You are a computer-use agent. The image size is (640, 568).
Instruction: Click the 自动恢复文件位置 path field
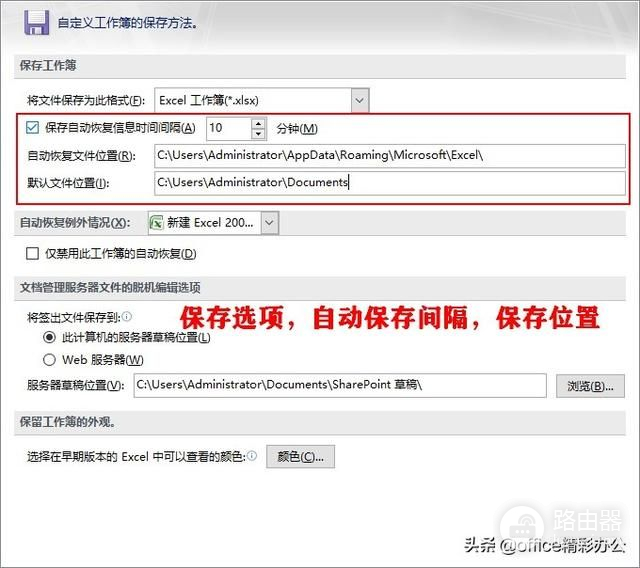(390, 156)
